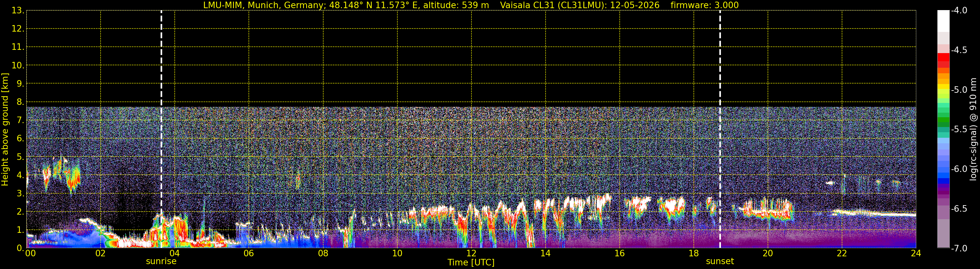Click the 'Height above ground [km]' axis label
The height and width of the screenshot is (269, 980).
point(5,129)
